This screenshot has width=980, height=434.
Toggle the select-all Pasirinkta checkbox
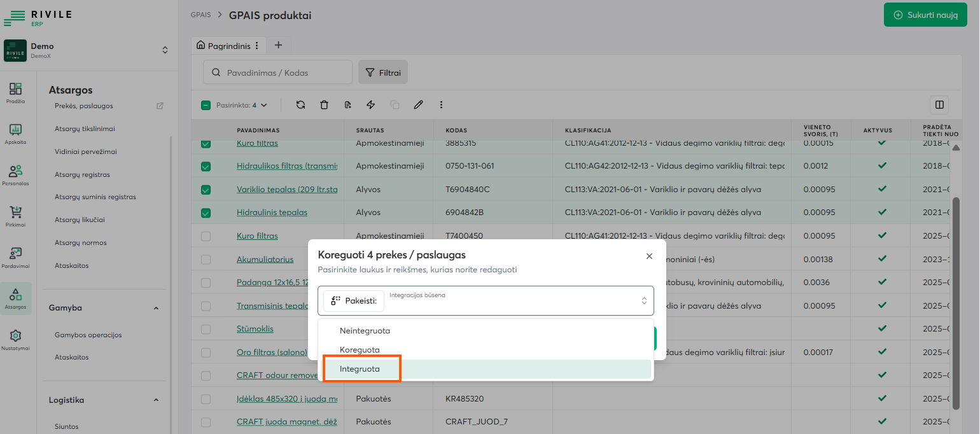(x=206, y=106)
